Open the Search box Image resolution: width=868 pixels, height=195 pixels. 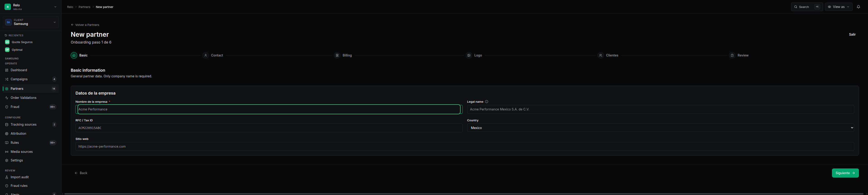[x=807, y=7]
